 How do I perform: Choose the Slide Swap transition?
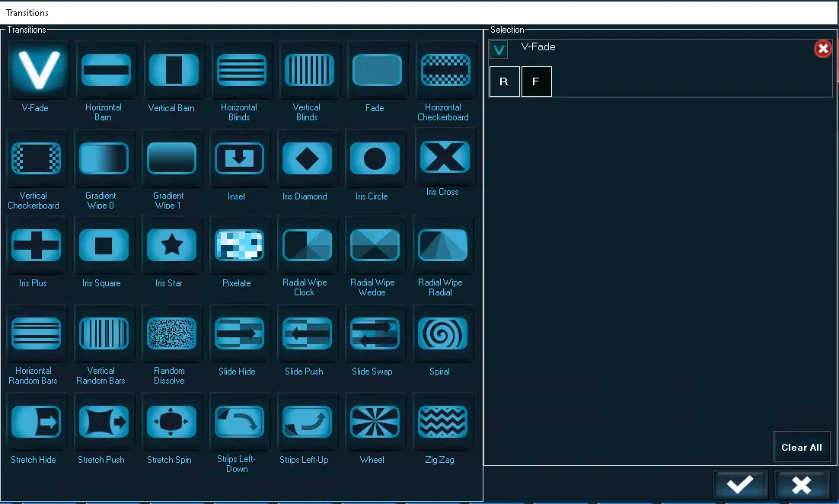[373, 333]
